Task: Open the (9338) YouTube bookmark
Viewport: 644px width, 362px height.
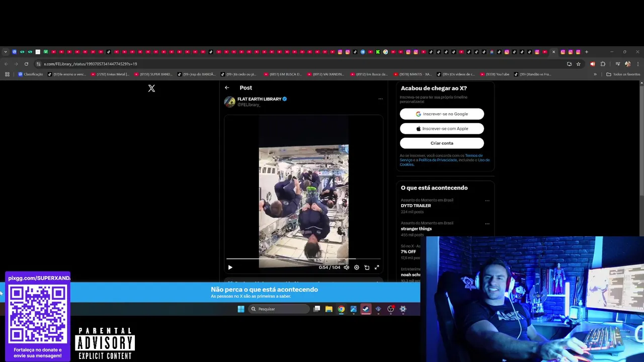Action: tap(495, 74)
